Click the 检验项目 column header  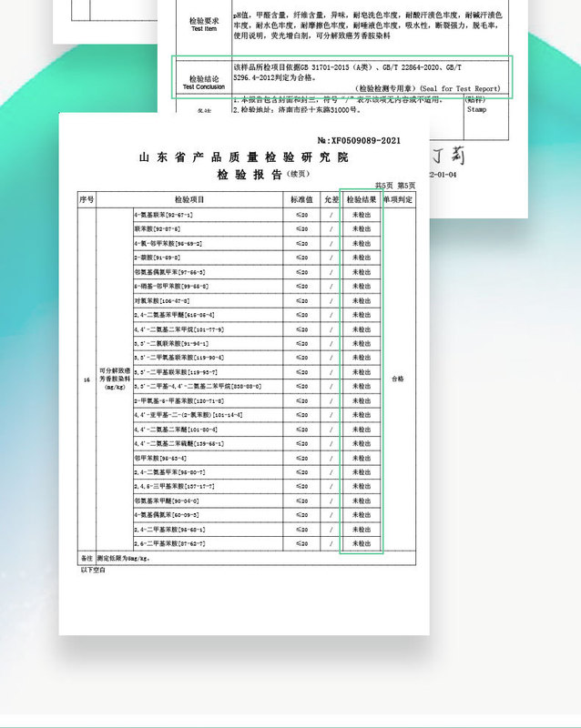point(189,199)
